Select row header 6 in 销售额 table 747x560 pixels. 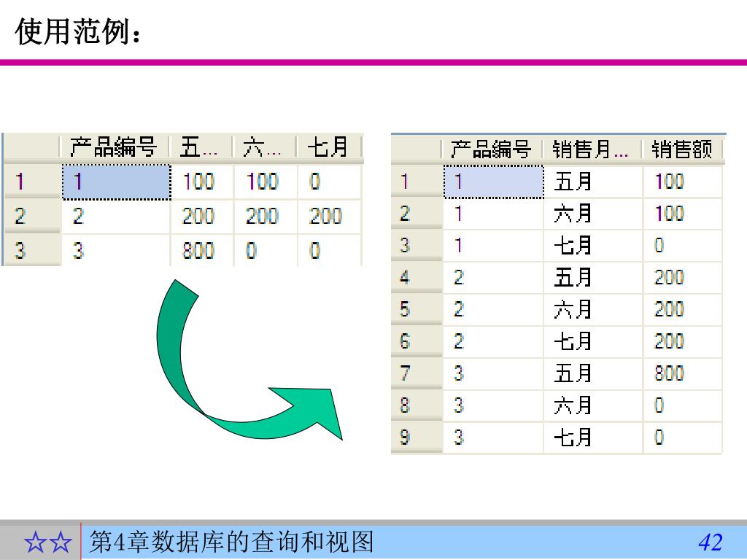click(417, 341)
